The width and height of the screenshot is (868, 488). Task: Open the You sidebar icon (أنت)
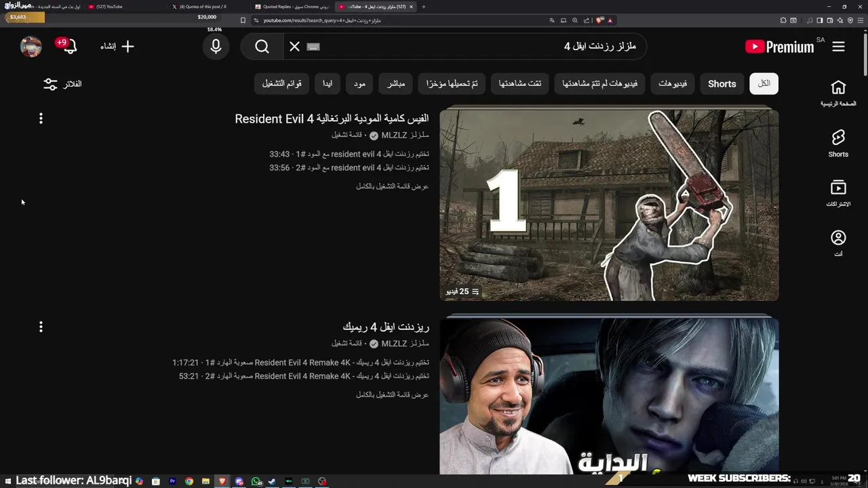point(838,243)
